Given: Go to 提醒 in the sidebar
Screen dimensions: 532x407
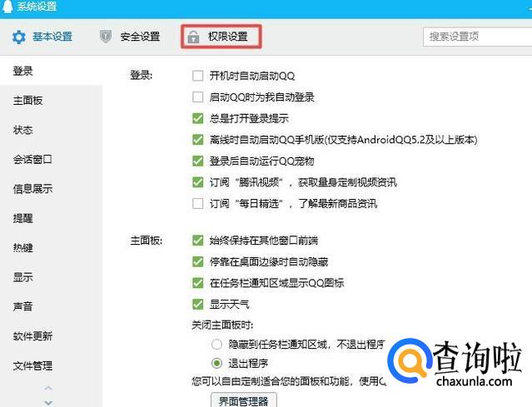Looking at the screenshot, I should coord(22,218).
